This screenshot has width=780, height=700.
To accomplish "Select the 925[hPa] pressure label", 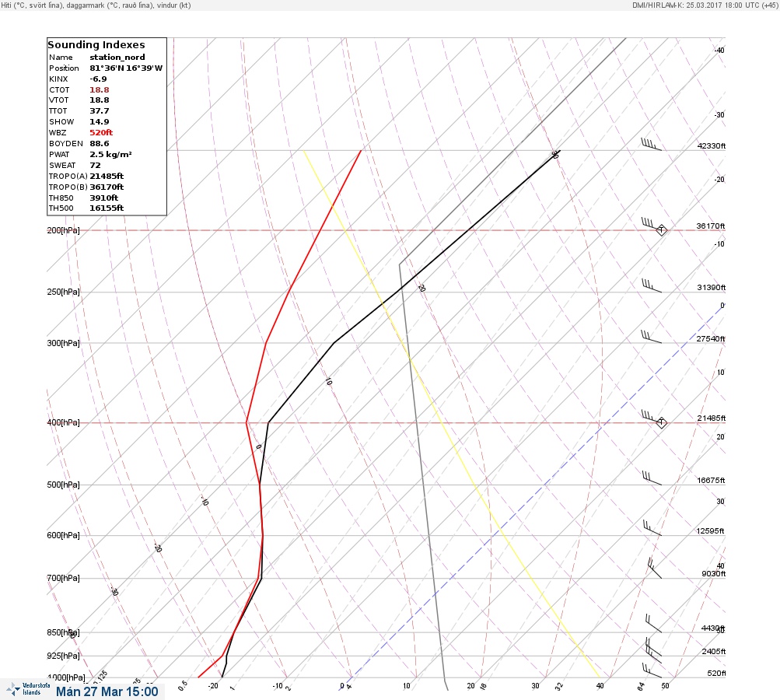I will tap(63, 656).
